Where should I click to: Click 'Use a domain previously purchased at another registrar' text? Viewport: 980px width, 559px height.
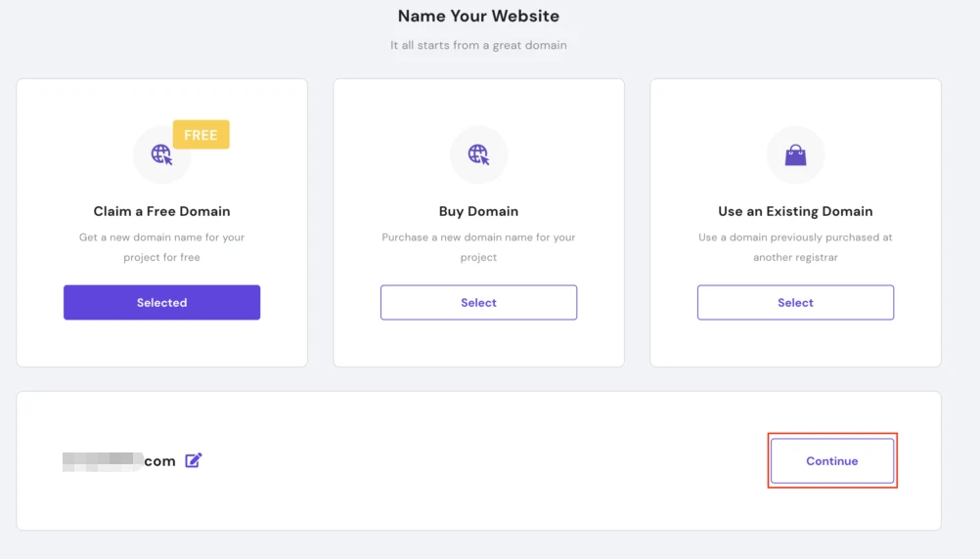pos(795,246)
